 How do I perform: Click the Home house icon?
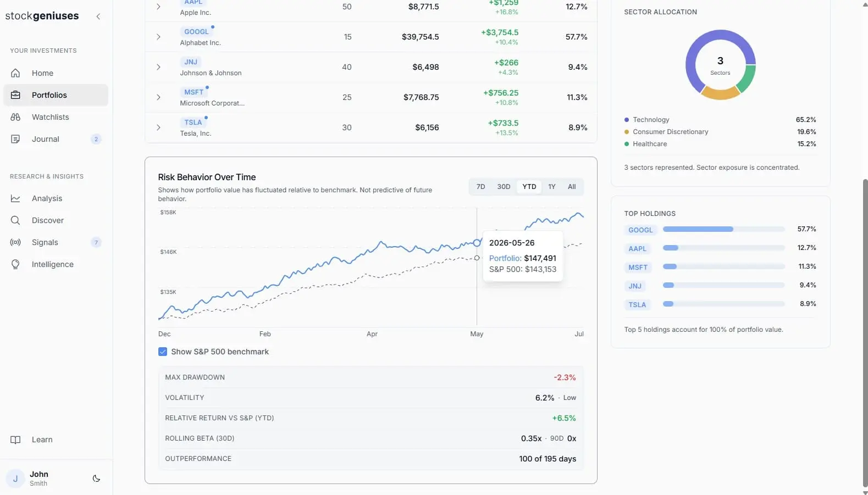(x=15, y=73)
